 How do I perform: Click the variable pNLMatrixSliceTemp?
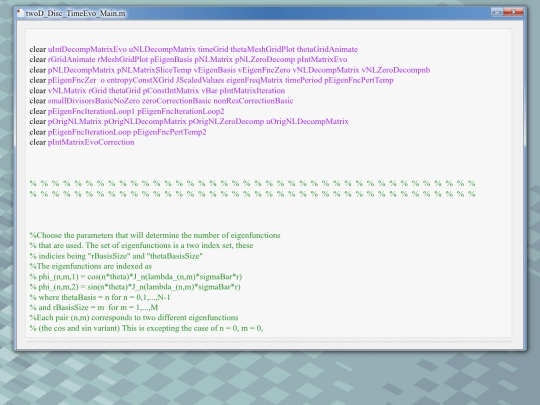[154, 70]
